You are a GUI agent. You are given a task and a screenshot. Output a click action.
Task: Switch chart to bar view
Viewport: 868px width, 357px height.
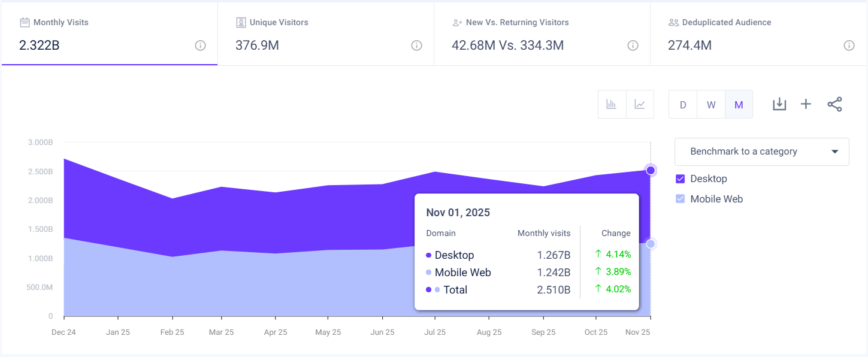point(612,104)
